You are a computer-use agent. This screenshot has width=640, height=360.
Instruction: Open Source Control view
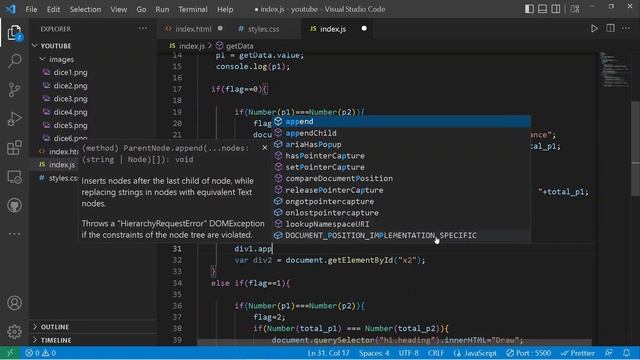coord(14,89)
